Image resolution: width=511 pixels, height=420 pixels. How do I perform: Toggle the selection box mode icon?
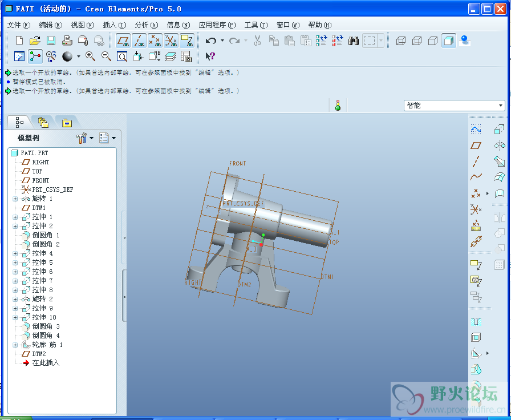point(370,41)
